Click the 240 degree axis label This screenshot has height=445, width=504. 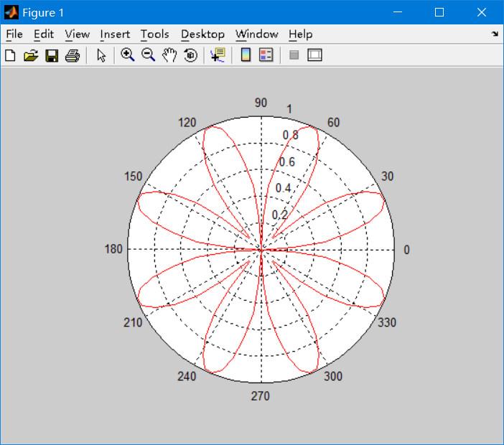click(x=187, y=376)
